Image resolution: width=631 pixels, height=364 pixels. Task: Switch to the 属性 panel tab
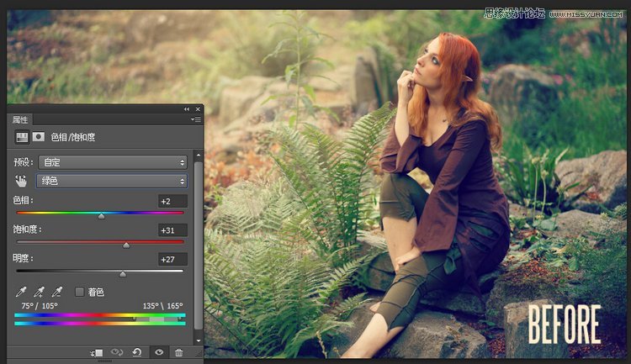pos(21,120)
